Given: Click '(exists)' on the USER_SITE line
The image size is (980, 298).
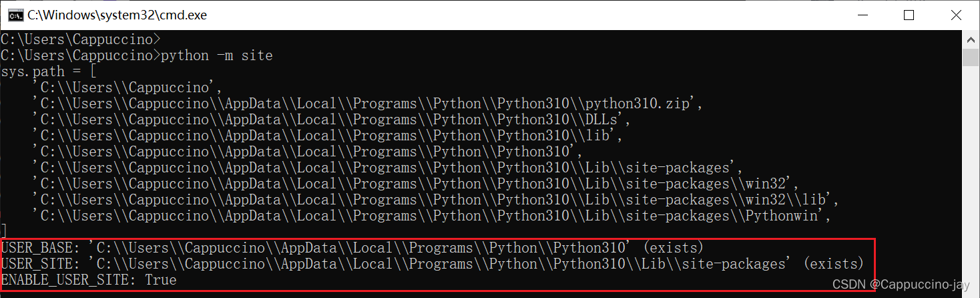Looking at the screenshot, I should [x=833, y=264].
